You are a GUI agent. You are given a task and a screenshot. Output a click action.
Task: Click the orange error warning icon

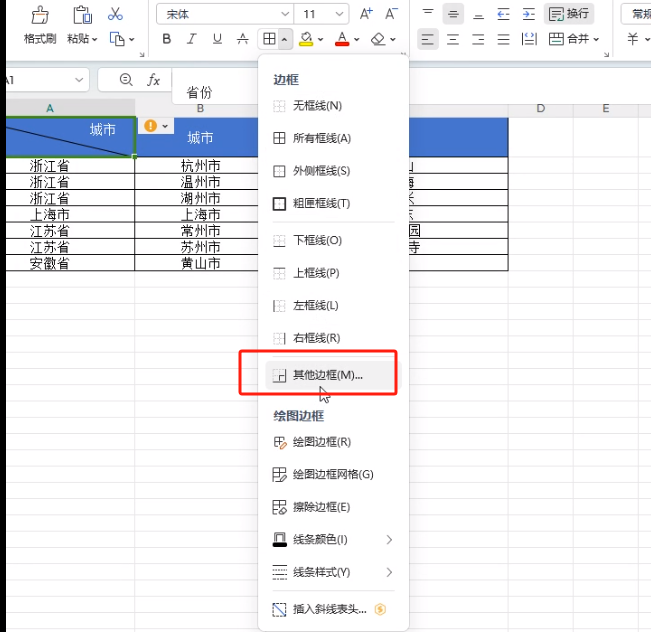pyautogui.click(x=150, y=125)
